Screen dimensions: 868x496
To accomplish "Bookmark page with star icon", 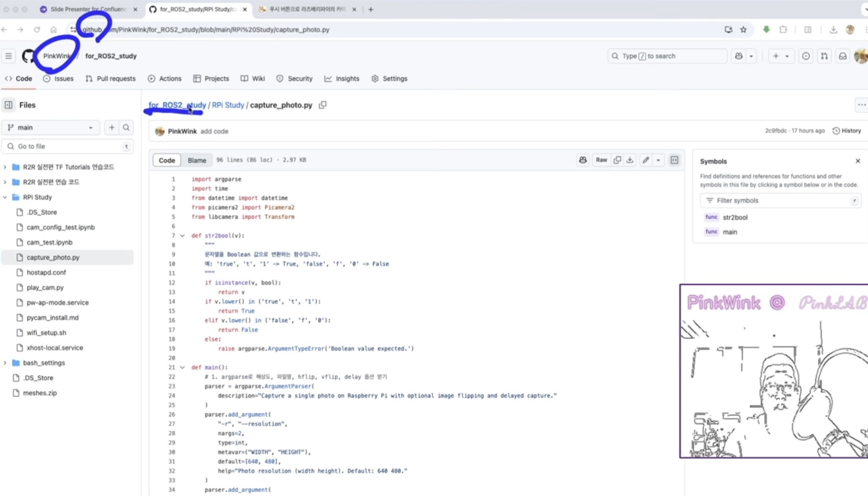I will pos(744,30).
